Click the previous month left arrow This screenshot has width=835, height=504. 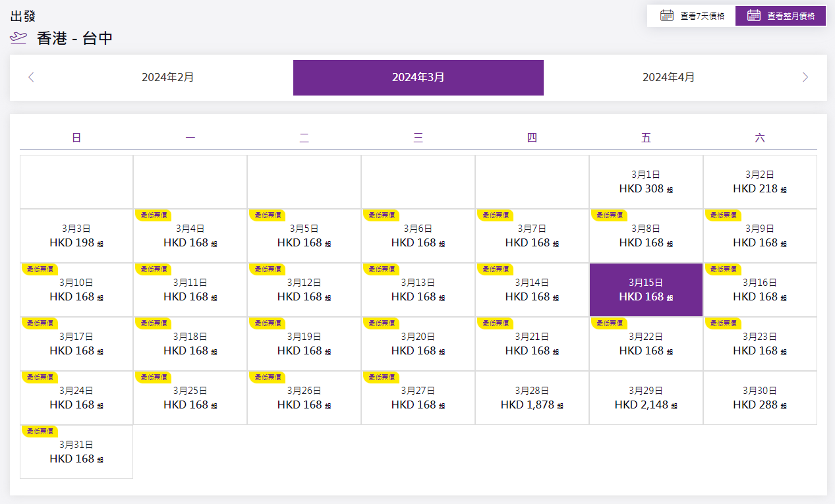31,78
